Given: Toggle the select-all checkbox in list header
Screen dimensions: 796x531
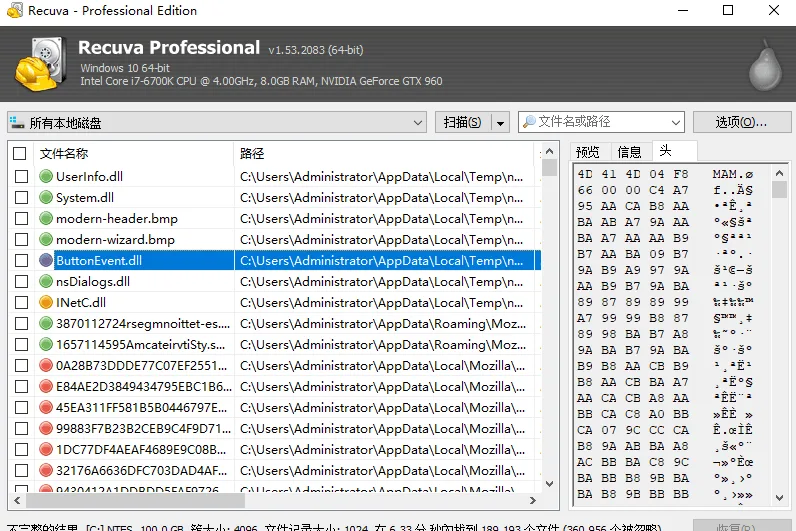Looking at the screenshot, I should click(x=20, y=153).
